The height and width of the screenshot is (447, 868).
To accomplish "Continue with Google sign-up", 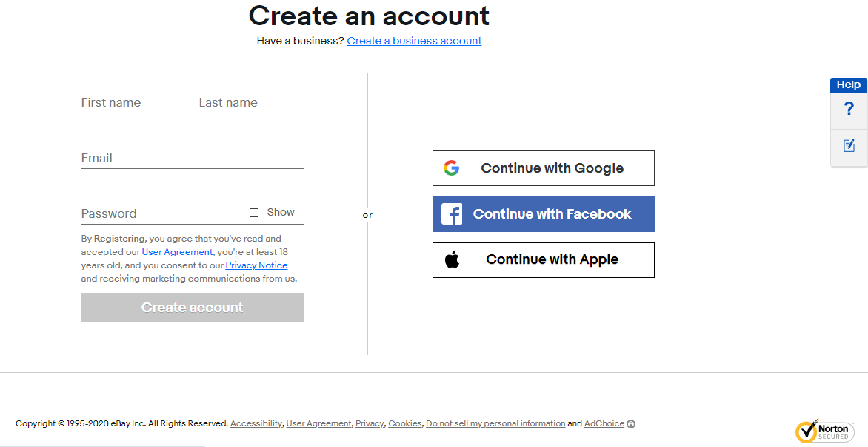I will 543,168.
